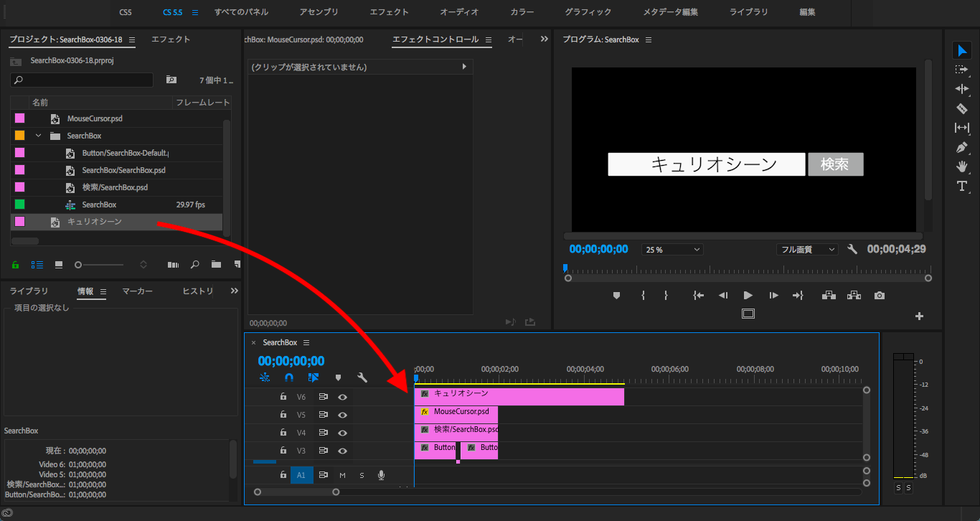Enable the timeline Snap magnet icon
Image resolution: width=980 pixels, height=521 pixels.
(x=289, y=377)
